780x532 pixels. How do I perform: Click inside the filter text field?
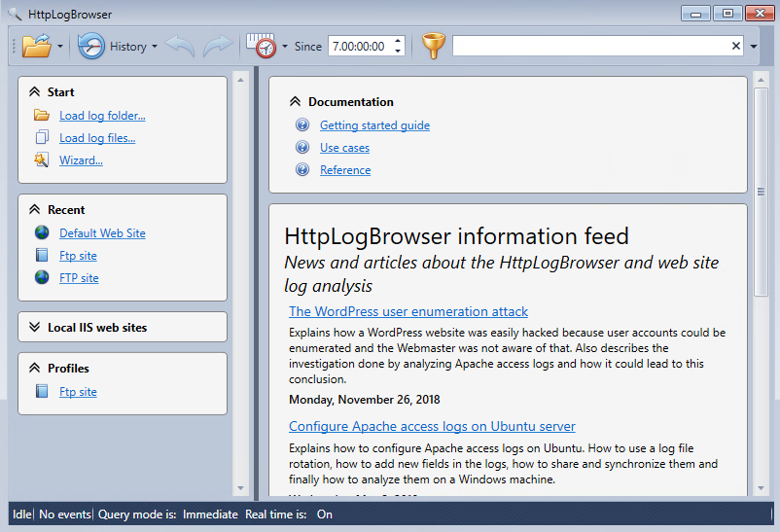tap(588, 46)
